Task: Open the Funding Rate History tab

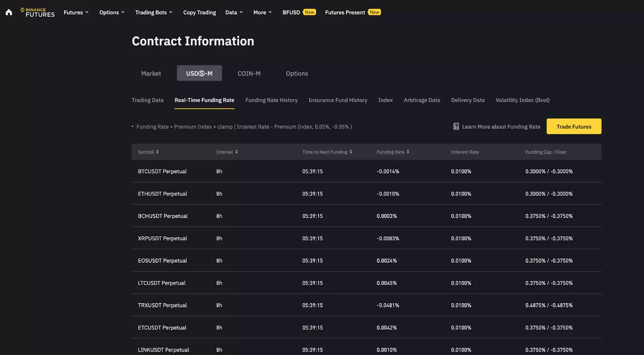Action: click(271, 100)
